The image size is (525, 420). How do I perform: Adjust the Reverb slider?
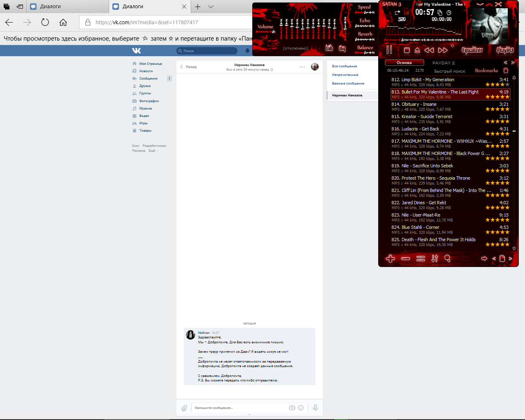[x=365, y=39]
